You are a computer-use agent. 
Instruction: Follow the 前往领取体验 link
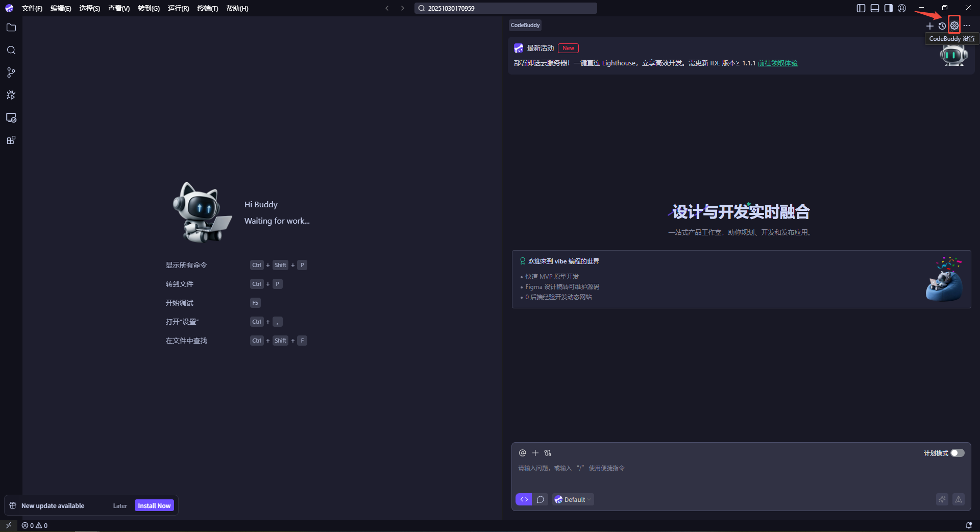(x=777, y=63)
